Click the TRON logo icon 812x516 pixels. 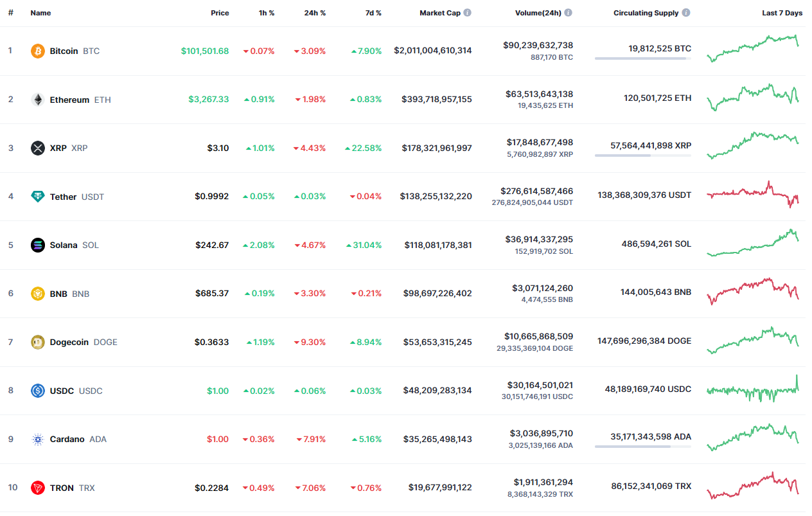pyautogui.click(x=38, y=488)
